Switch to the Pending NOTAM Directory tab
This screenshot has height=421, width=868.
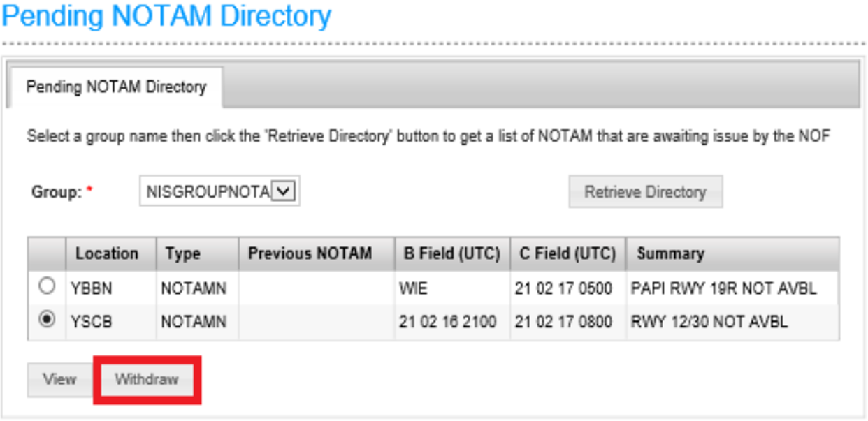click(x=116, y=87)
